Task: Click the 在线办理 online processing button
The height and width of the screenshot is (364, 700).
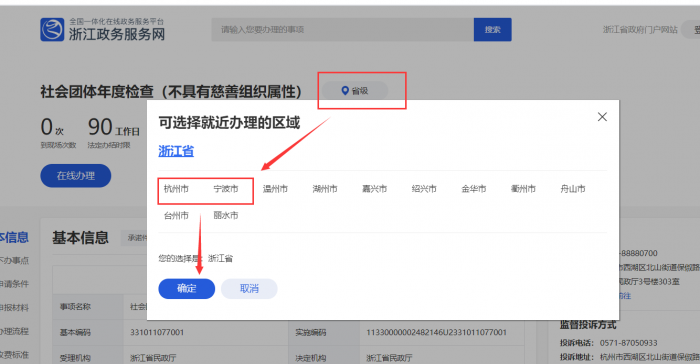Action: [75, 176]
